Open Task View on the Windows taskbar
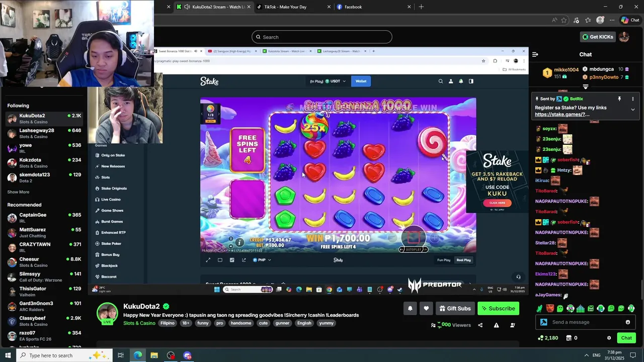The width and height of the screenshot is (644, 362). coord(121,355)
